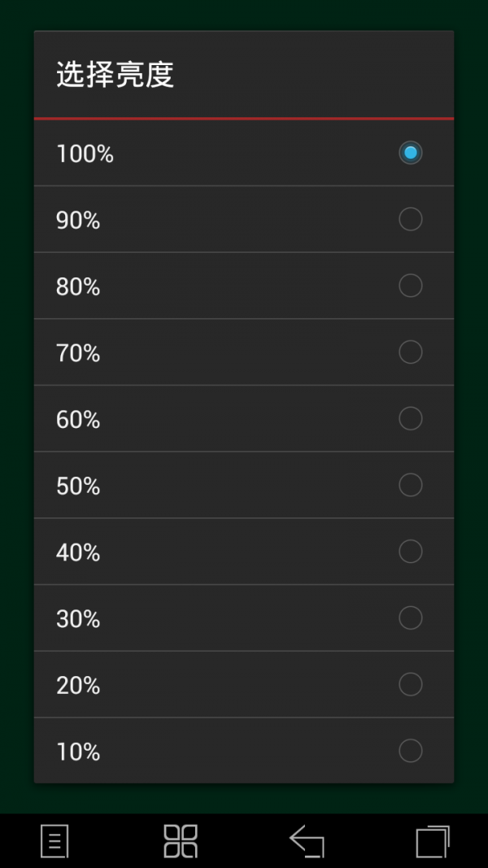Enable the 70% brightness radio button
The image size is (488, 868).
click(x=410, y=352)
